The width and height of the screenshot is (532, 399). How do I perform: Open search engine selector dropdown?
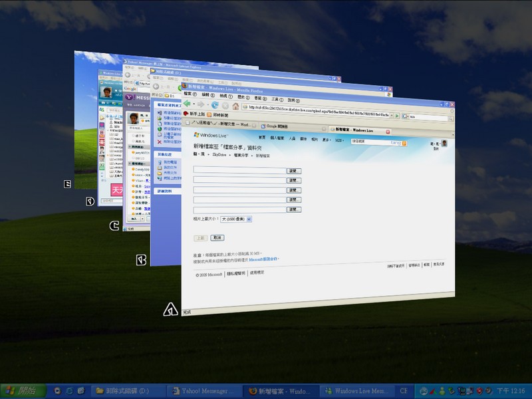point(405,116)
